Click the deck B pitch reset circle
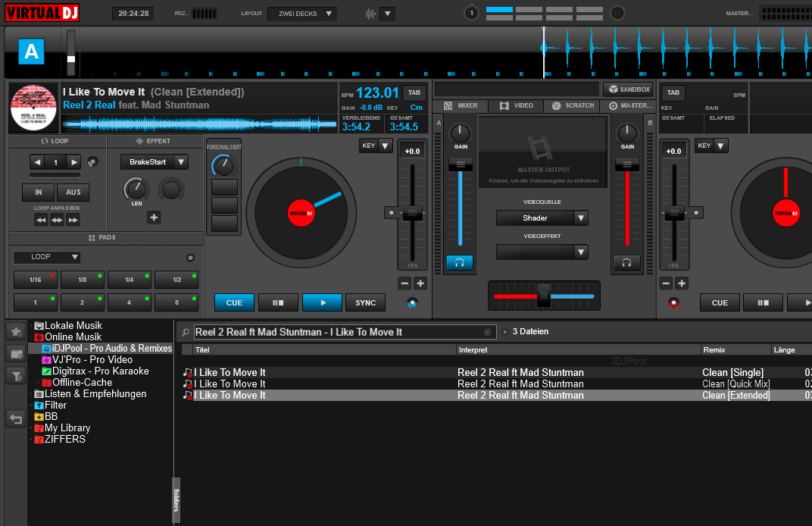 (x=696, y=212)
